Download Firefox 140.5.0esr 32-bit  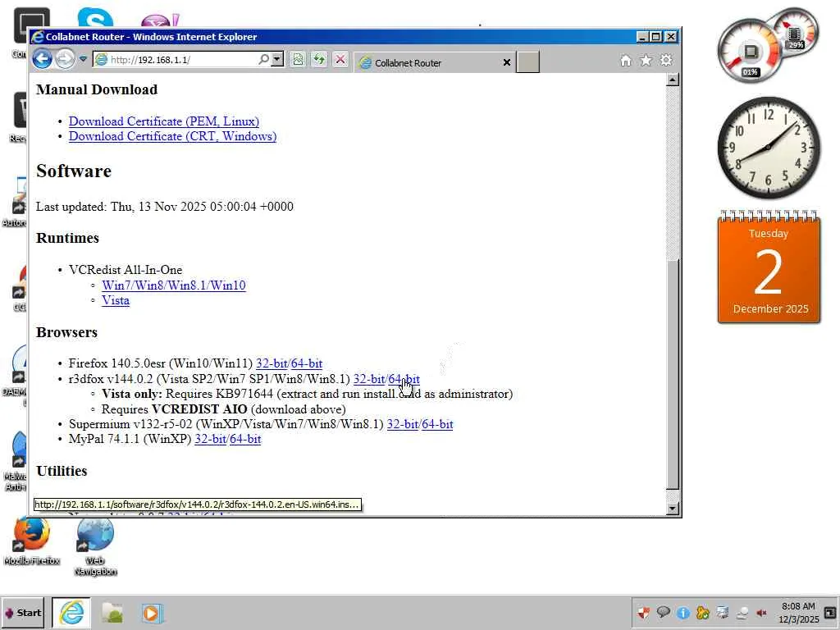(272, 363)
